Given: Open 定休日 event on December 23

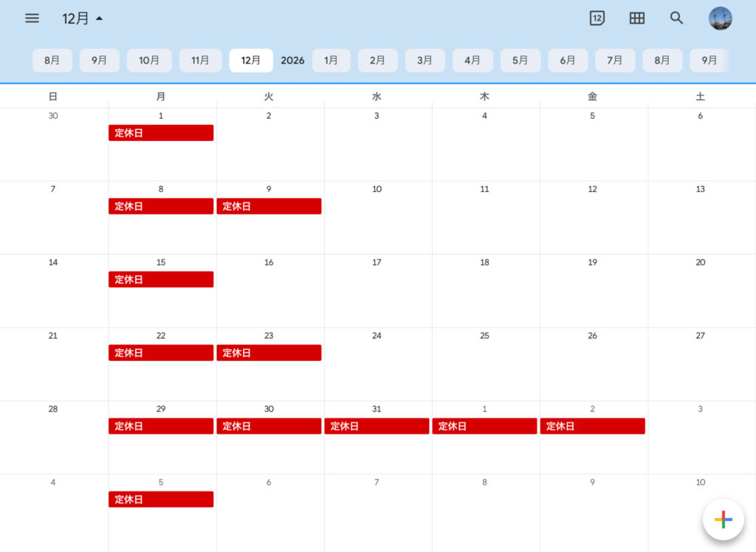Looking at the screenshot, I should (269, 353).
